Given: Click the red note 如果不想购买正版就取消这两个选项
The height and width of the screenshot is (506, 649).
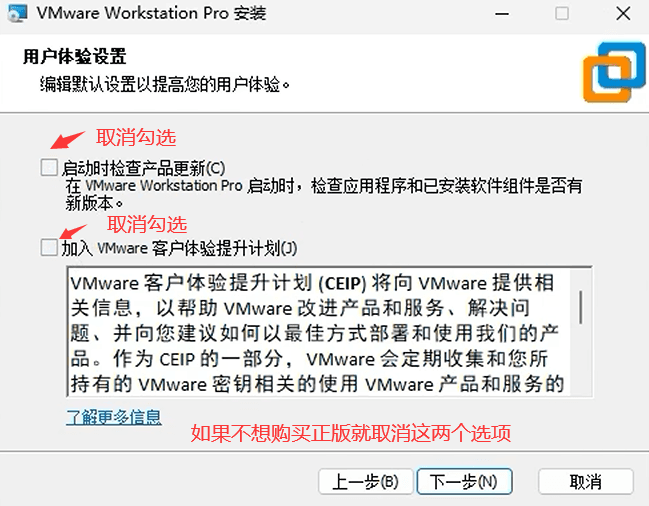Looking at the screenshot, I should (351, 434).
